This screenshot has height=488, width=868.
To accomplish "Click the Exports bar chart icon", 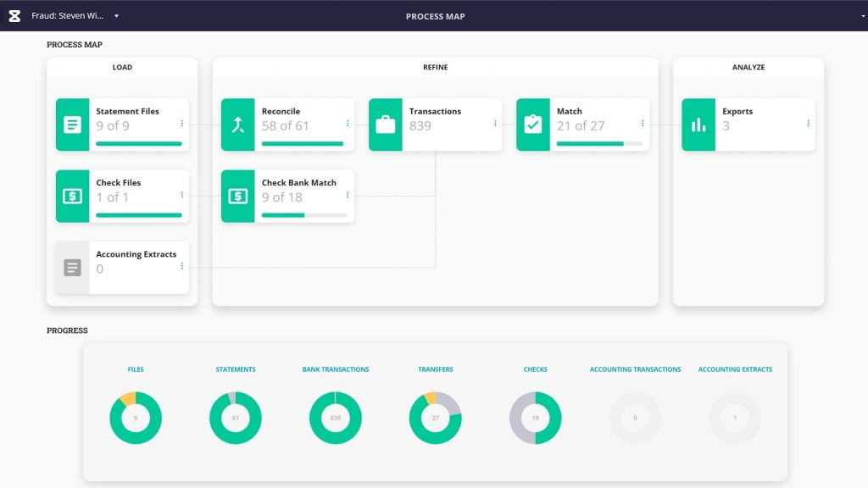I will click(698, 125).
